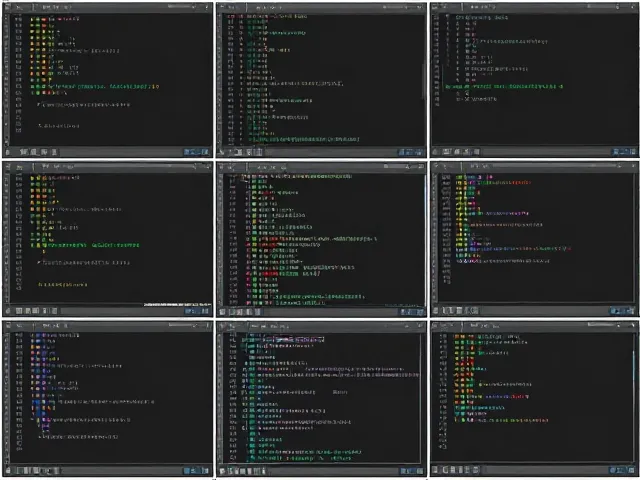The height and width of the screenshot is (480, 640).
Task: Click the top bar slider in the top-left editor
Action: (182, 7)
